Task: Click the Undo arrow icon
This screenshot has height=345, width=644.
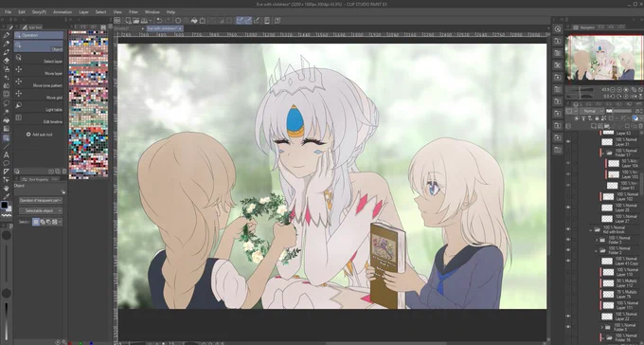Action: [159, 21]
